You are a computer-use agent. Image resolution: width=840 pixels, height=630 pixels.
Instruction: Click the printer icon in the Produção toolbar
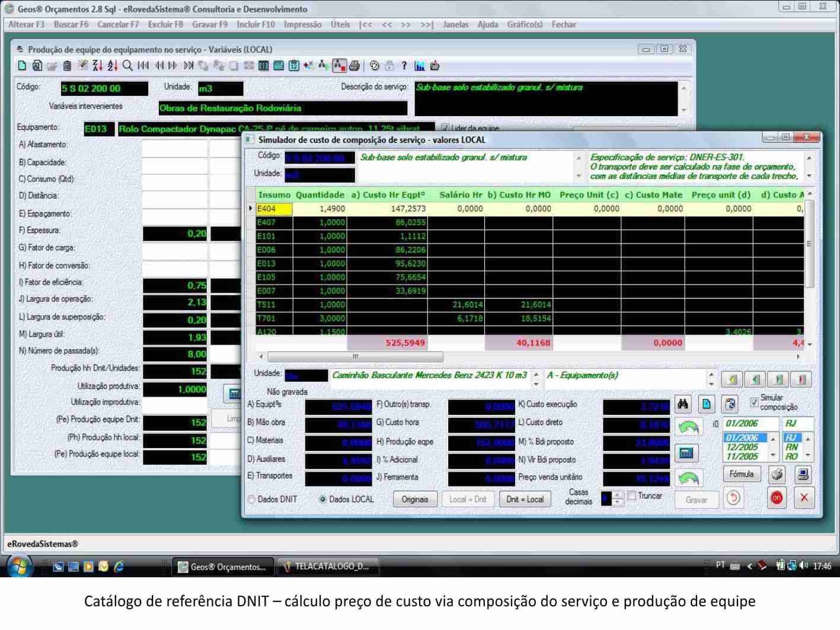pos(354,66)
